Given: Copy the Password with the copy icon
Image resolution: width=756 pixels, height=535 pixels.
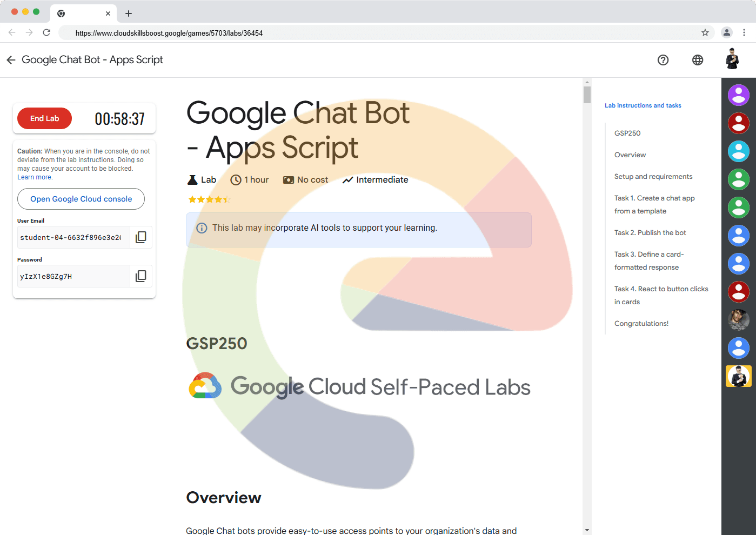Looking at the screenshot, I should (x=141, y=276).
